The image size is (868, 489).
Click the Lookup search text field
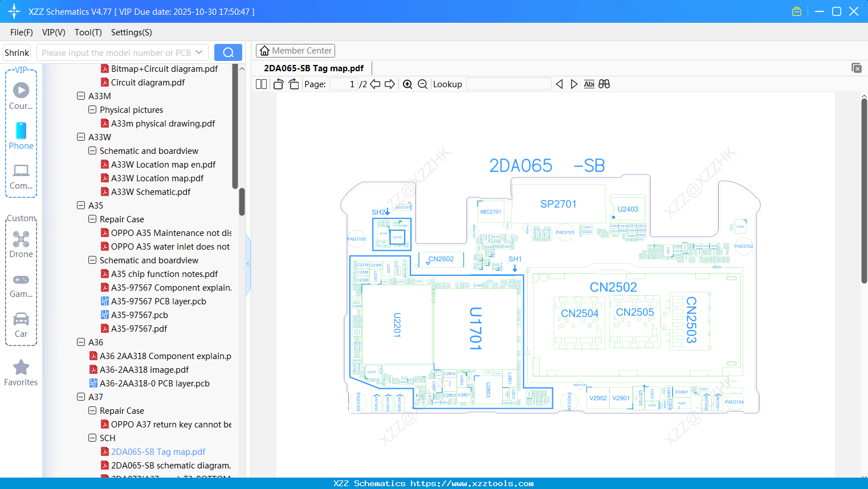click(x=509, y=84)
